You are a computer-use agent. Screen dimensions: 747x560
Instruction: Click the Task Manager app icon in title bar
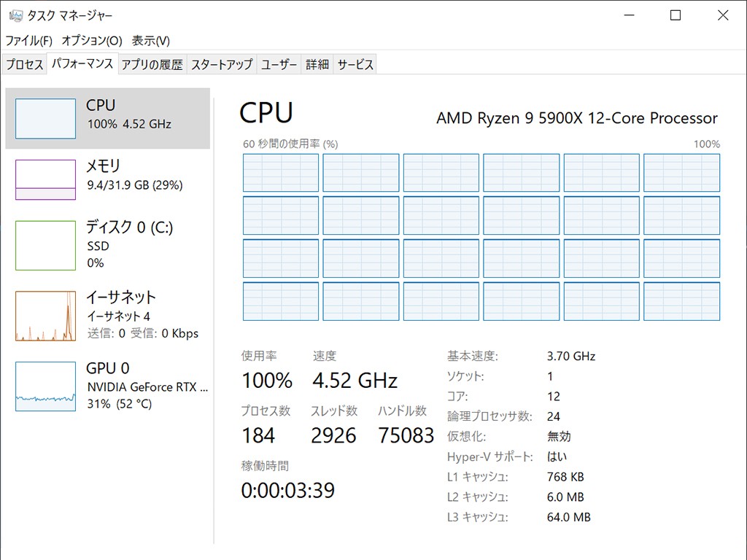[15, 15]
